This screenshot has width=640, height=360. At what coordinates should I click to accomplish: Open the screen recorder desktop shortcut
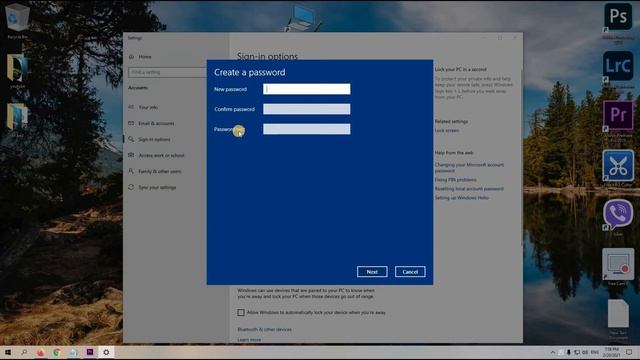click(618, 264)
